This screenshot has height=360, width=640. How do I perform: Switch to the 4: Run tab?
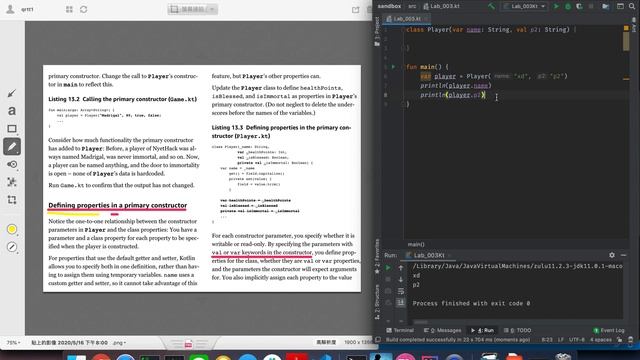point(482,330)
